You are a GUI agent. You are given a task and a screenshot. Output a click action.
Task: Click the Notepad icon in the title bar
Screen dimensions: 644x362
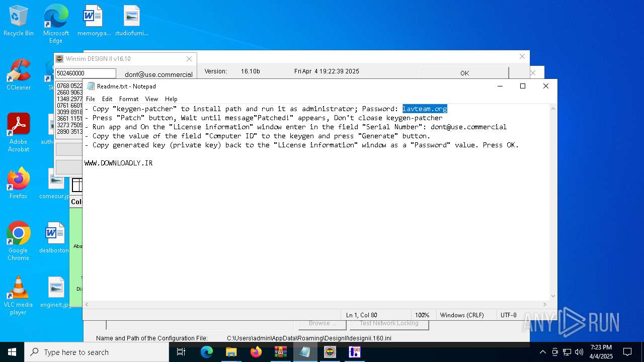[x=91, y=86]
